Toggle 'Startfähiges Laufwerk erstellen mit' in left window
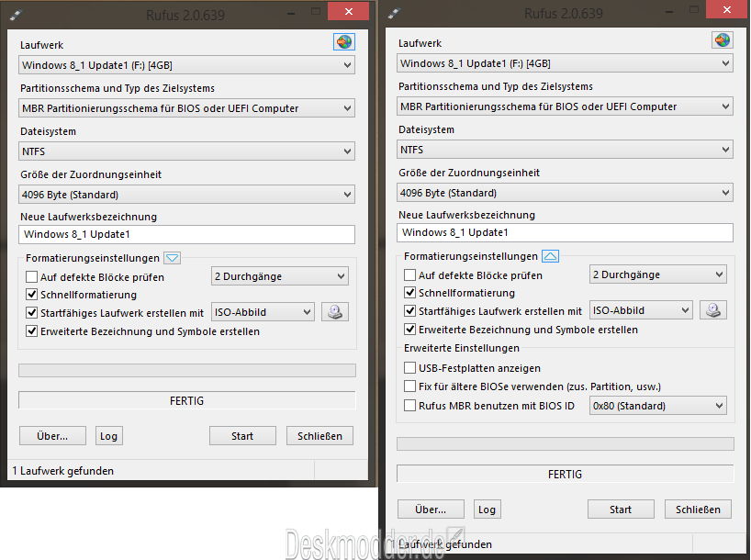 pos(31,313)
